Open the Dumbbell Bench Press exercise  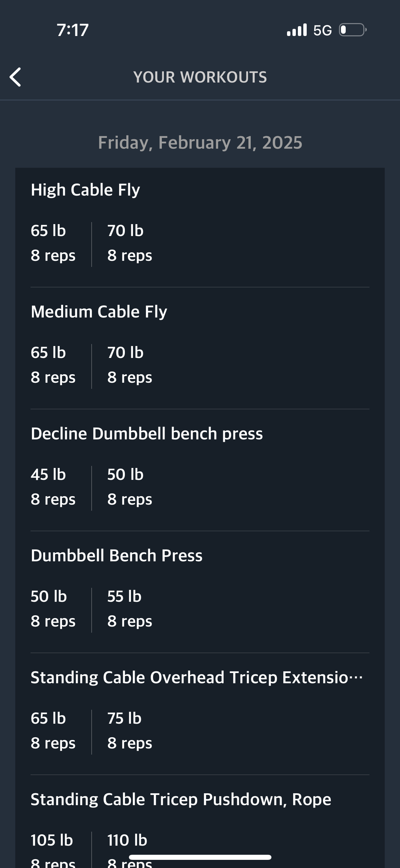click(x=116, y=556)
